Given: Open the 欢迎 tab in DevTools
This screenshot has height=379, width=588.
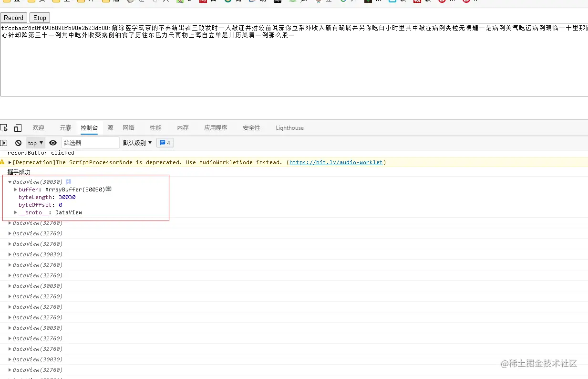Looking at the screenshot, I should [38, 128].
